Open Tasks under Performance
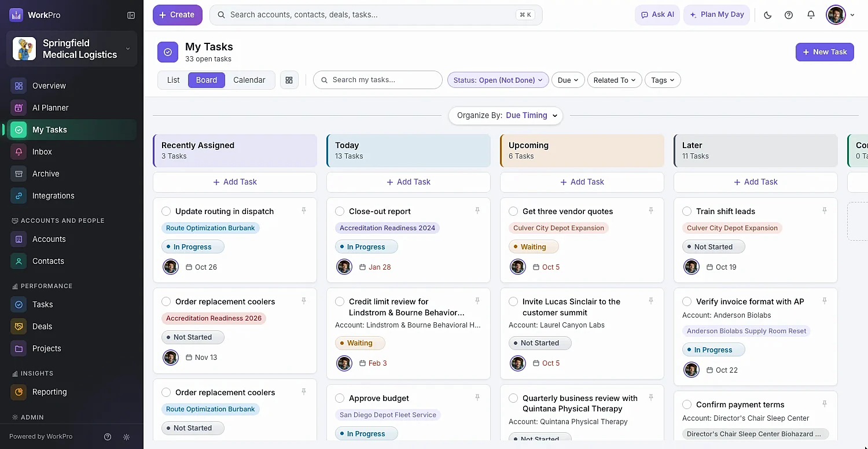Viewport: 868px width, 449px height. 72,304
